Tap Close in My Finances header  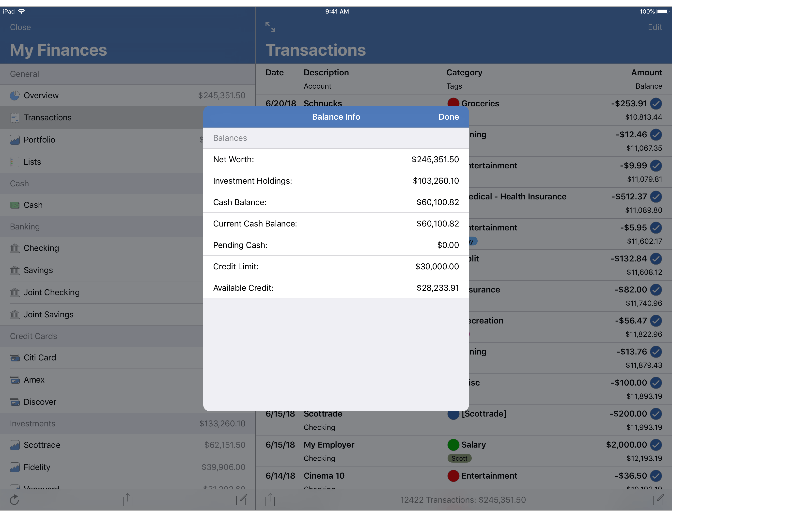pos(20,27)
